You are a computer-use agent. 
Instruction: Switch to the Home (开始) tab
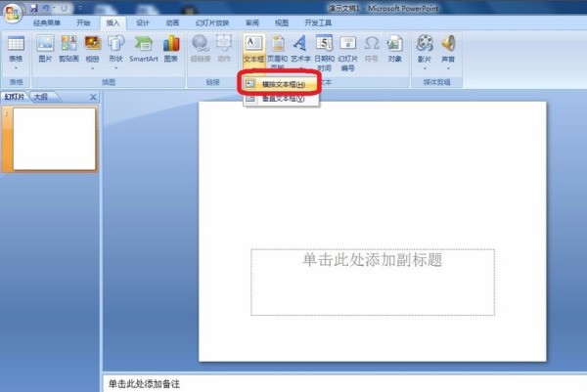83,22
